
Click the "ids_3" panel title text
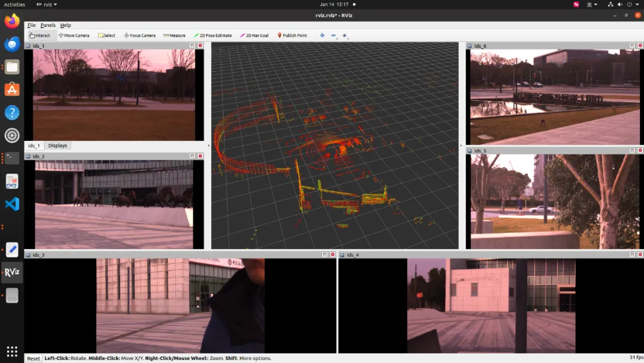[39, 255]
